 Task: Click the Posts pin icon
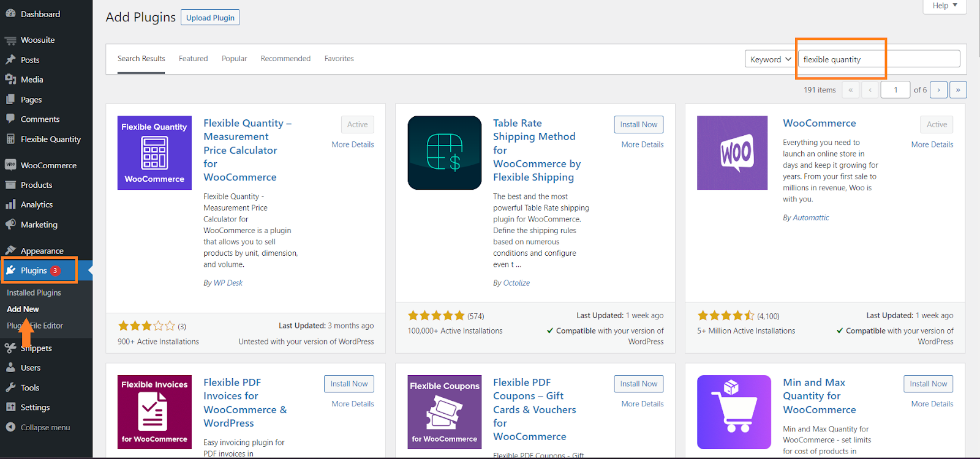[10, 60]
